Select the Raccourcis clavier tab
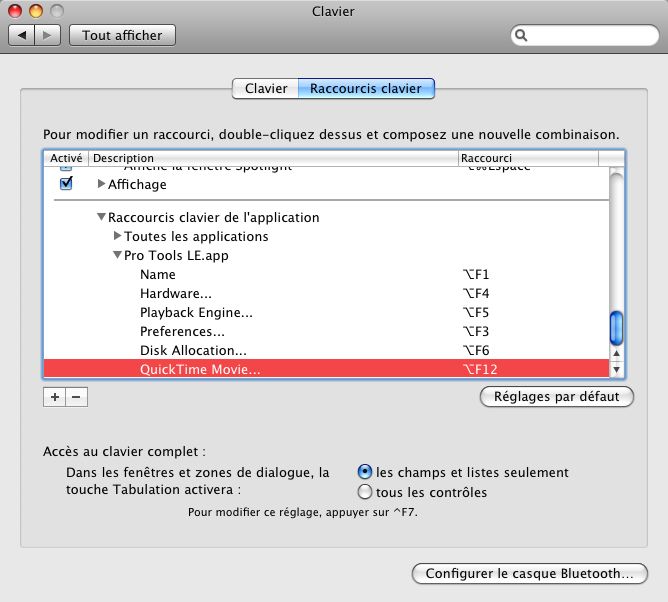Image resolution: width=668 pixels, height=602 pixels. pyautogui.click(x=367, y=88)
